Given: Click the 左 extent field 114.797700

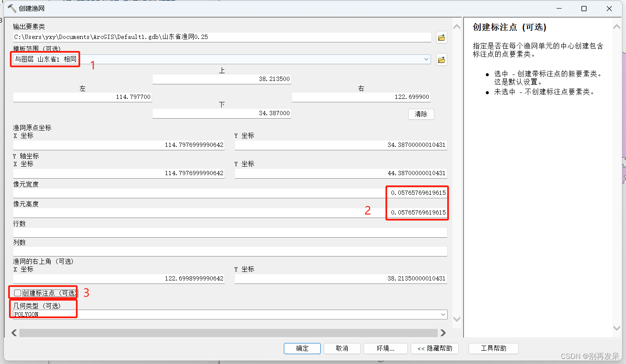Looking at the screenshot, I should pos(82,97).
